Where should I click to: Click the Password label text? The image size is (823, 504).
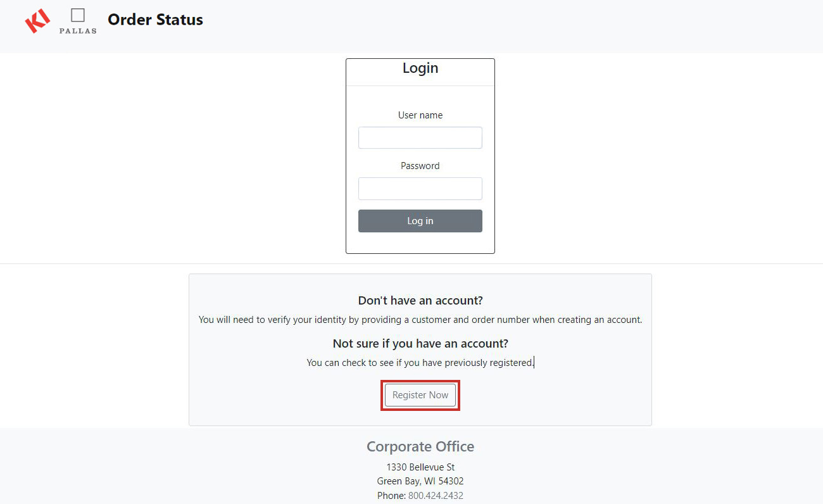coord(420,165)
